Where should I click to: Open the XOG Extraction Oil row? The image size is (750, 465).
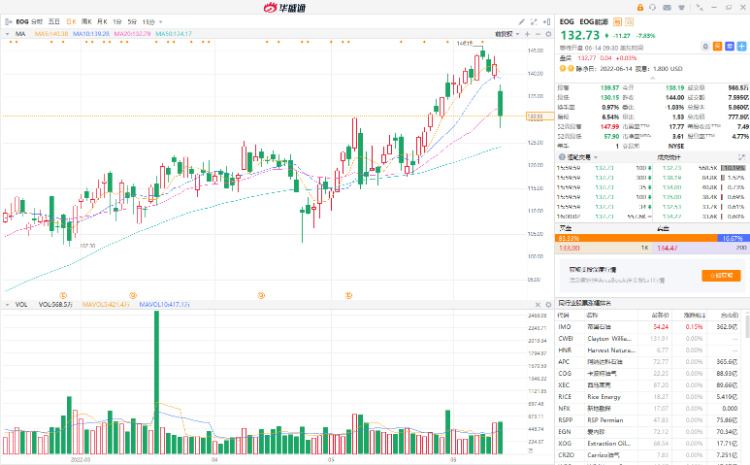click(649, 443)
